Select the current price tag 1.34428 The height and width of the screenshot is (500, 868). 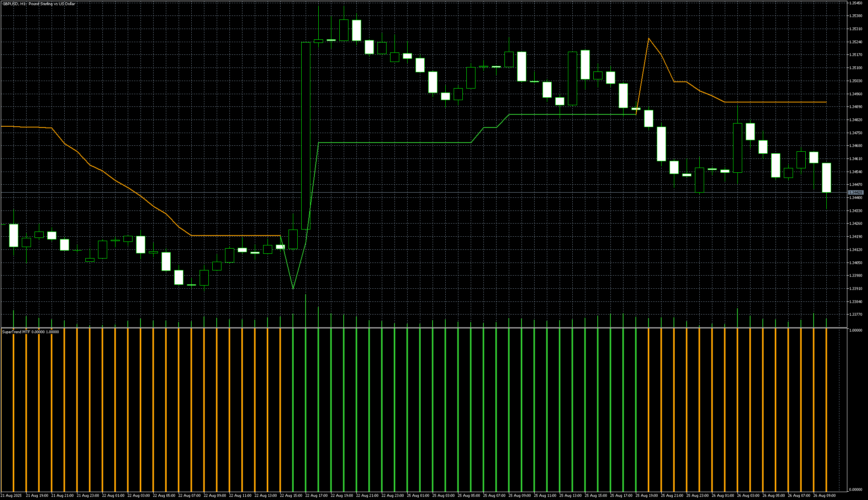[855, 193]
